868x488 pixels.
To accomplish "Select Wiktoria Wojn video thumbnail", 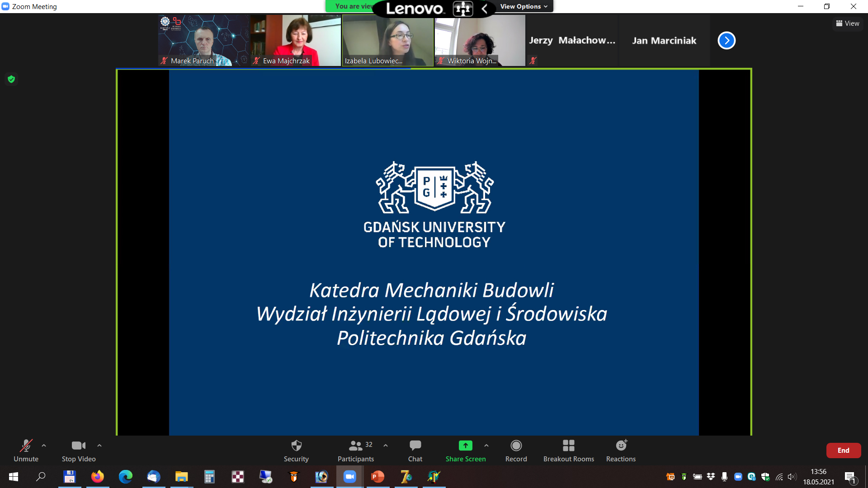I will [480, 40].
